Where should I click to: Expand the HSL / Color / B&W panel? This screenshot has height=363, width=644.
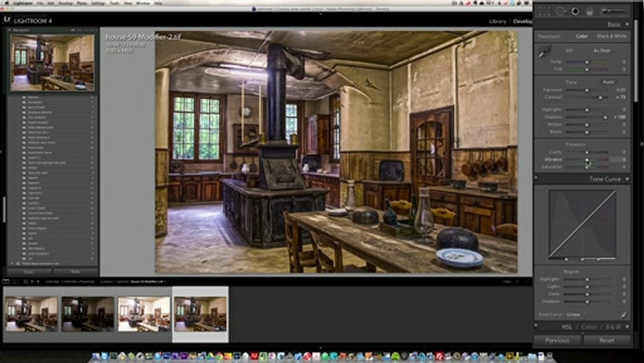[627, 327]
